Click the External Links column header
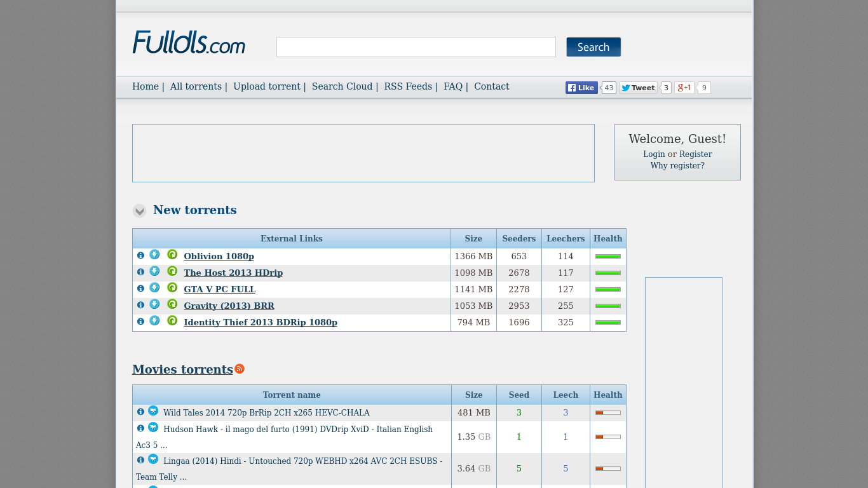The height and width of the screenshot is (488, 868). (x=292, y=239)
